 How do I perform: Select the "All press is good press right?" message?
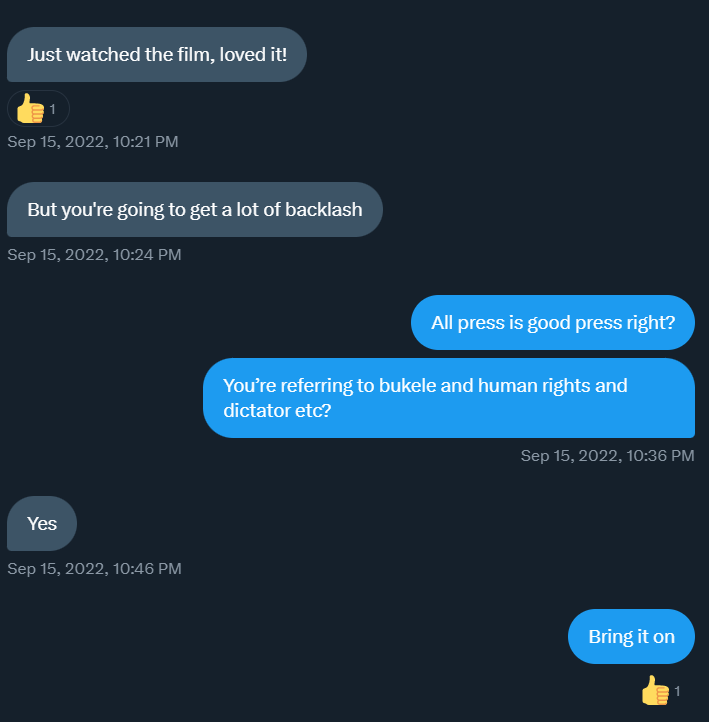click(552, 323)
